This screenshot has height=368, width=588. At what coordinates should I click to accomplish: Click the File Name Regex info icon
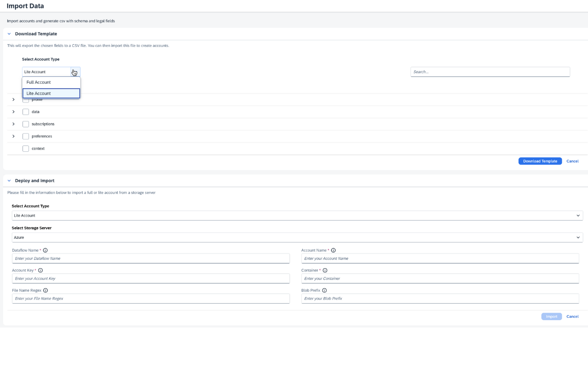[x=45, y=290]
